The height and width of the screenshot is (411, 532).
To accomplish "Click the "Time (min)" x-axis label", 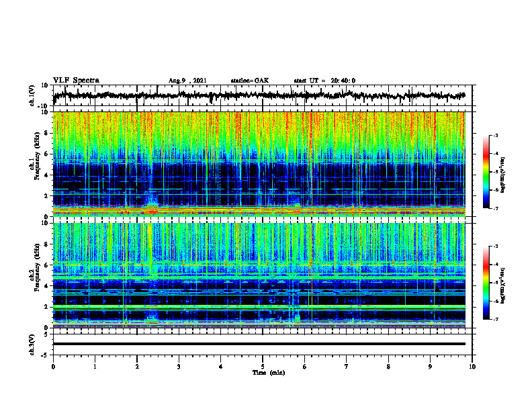I will point(269,373).
